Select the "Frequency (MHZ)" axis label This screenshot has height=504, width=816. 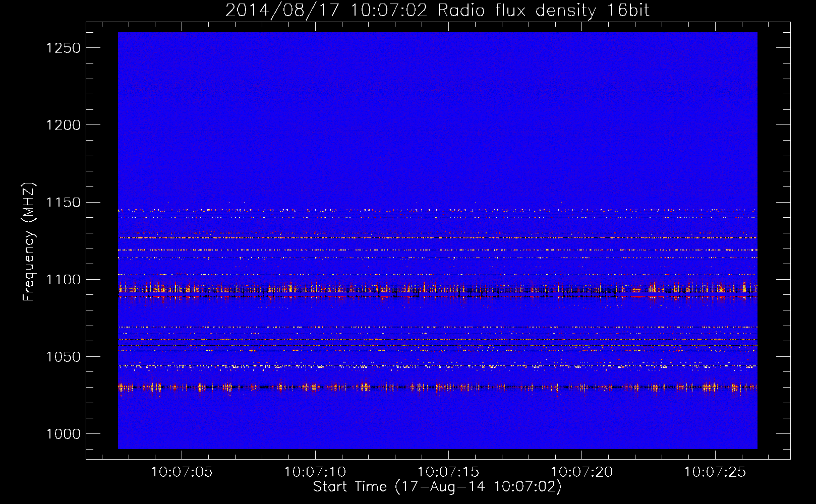coord(29,242)
